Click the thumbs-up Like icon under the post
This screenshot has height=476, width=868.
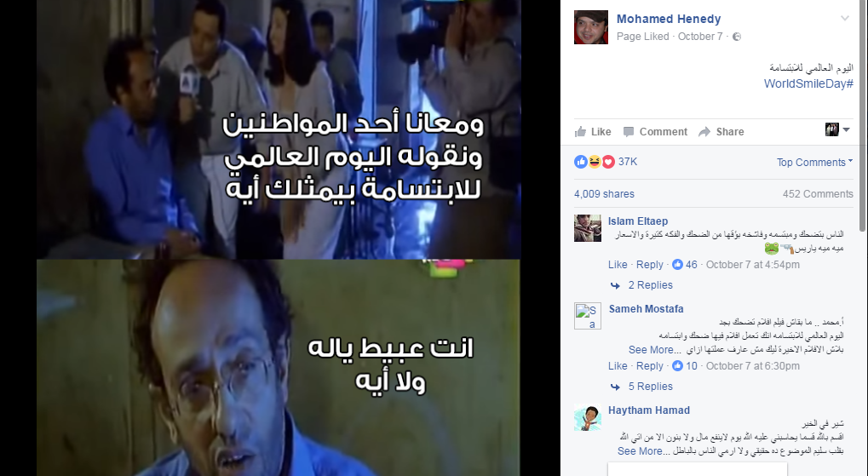(x=581, y=131)
